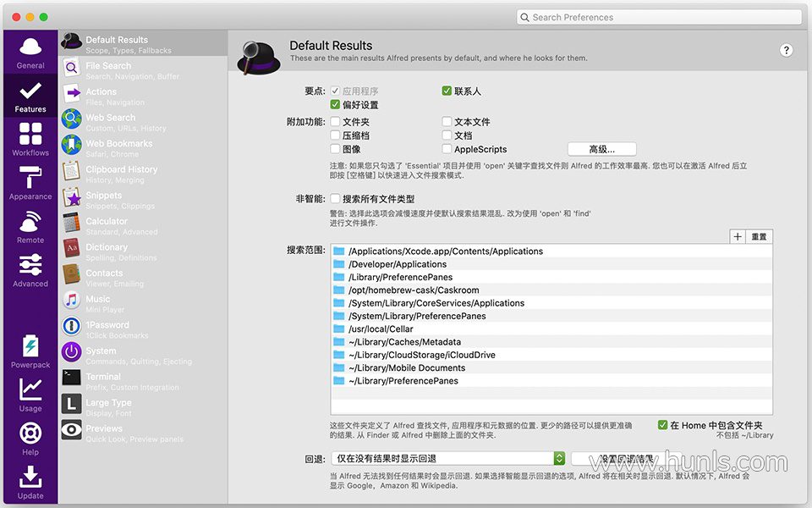Click the help question mark icon
This screenshot has width=812, height=508.
click(x=786, y=51)
